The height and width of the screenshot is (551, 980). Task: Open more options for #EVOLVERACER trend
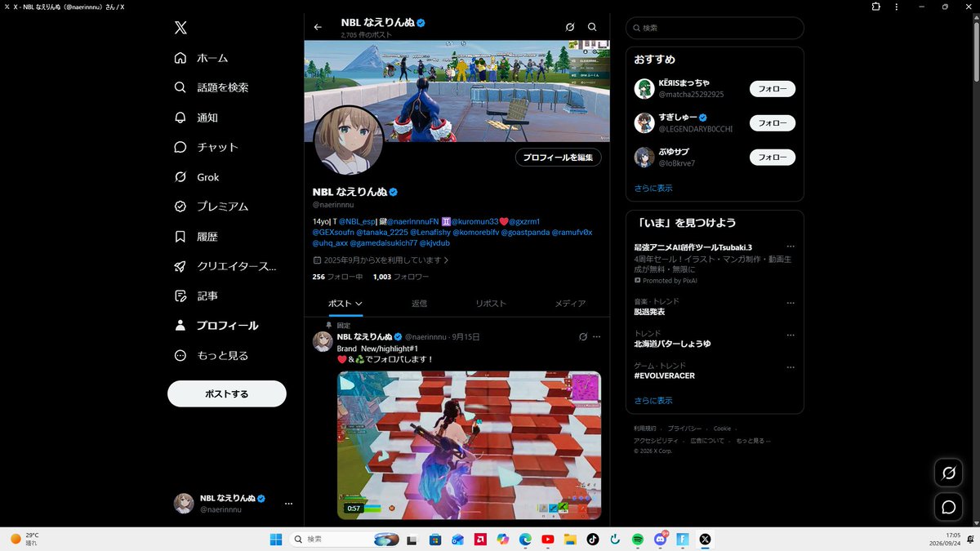pos(790,367)
